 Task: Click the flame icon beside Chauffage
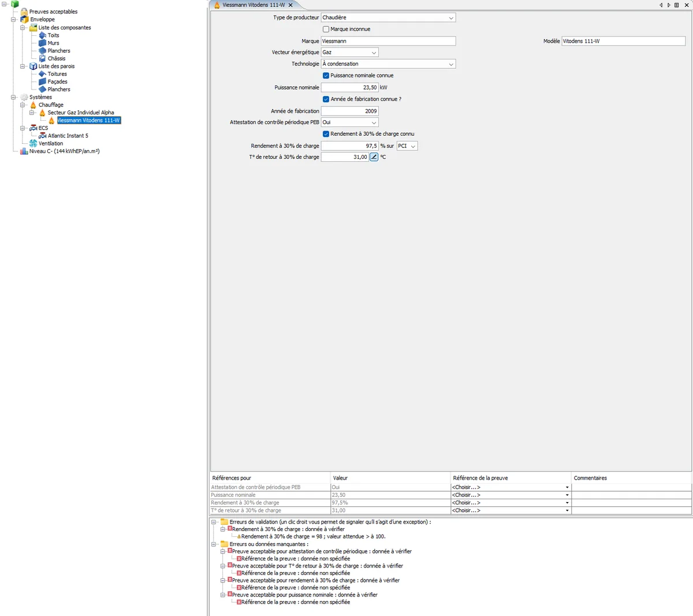click(x=33, y=105)
